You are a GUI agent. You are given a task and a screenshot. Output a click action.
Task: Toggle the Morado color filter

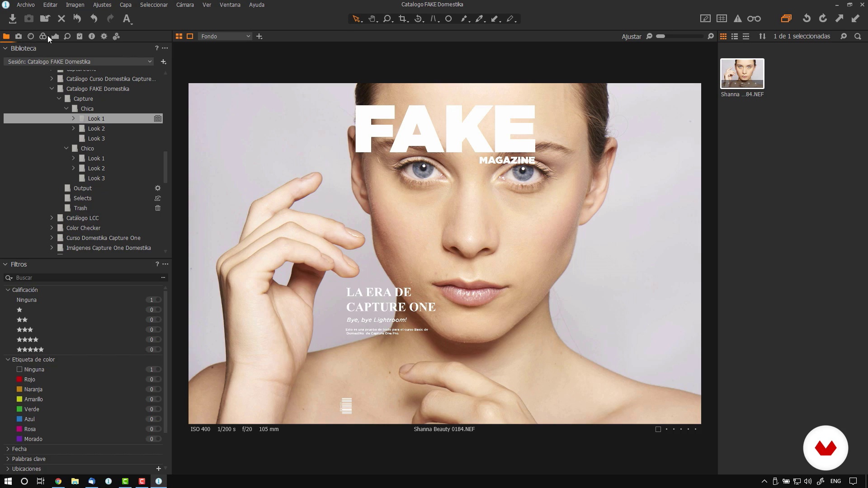pos(155,439)
